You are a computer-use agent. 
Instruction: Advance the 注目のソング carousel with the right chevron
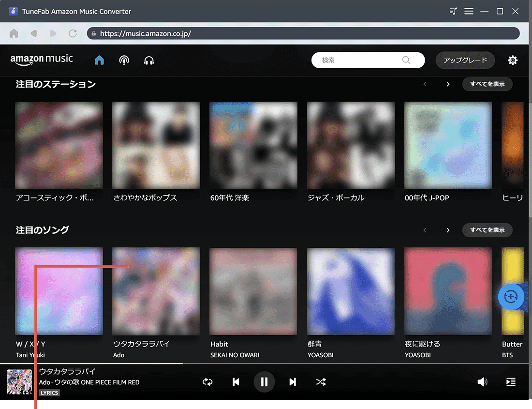pyautogui.click(x=448, y=230)
